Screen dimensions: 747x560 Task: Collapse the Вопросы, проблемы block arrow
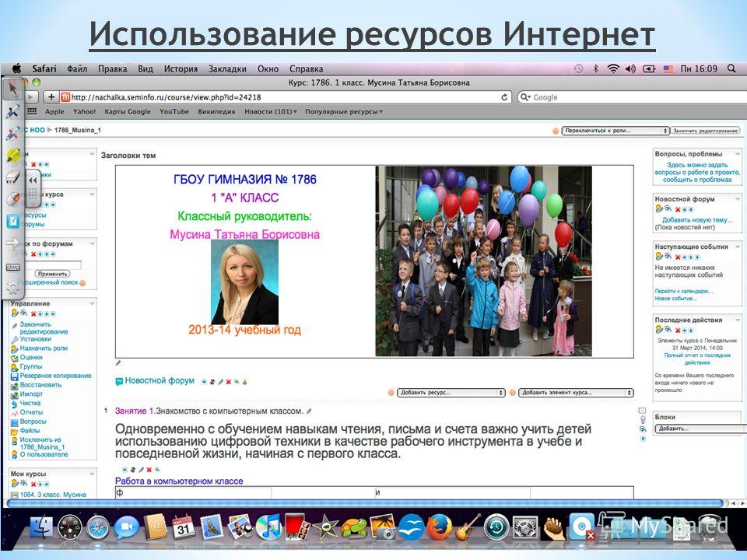pos(738,154)
